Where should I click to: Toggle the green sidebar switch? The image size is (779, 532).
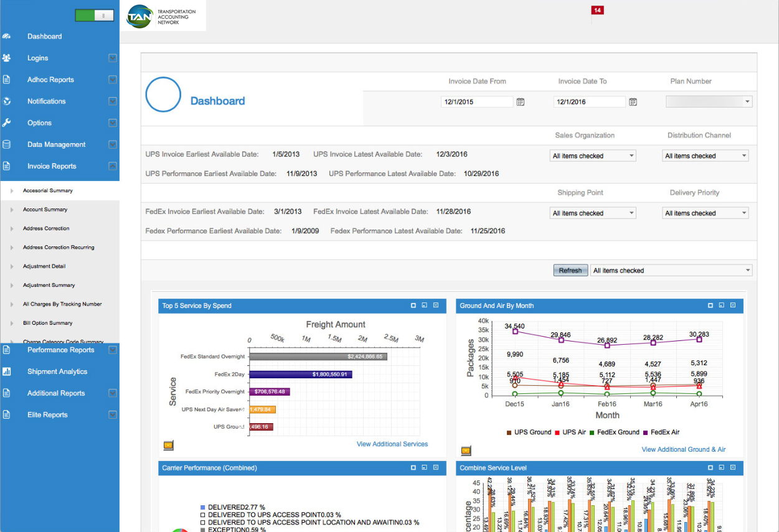pyautogui.click(x=94, y=16)
